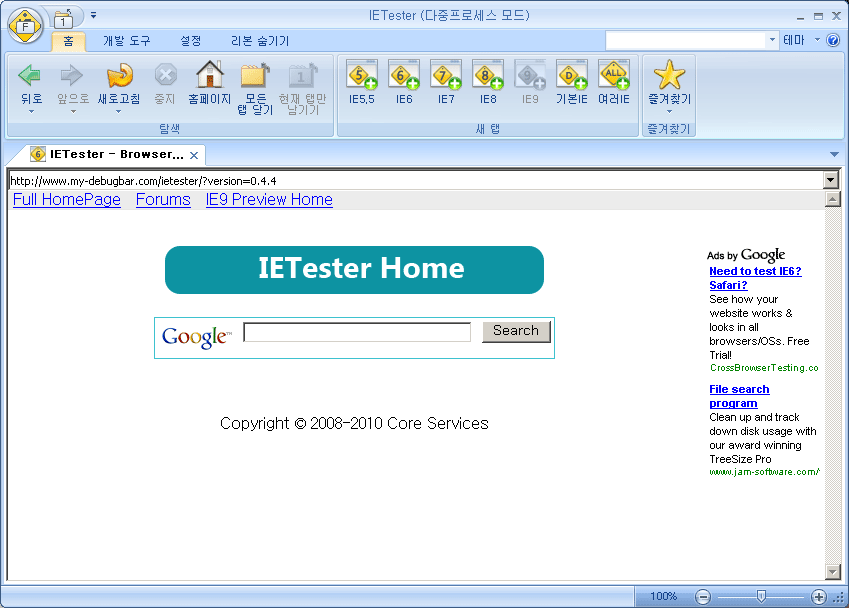Open the Full HomePage link

tap(67, 200)
